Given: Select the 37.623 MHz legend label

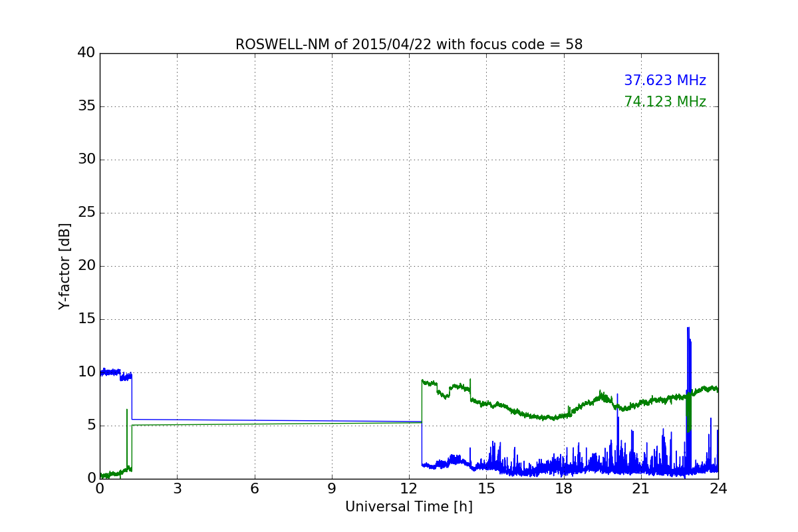Looking at the screenshot, I should click(665, 80).
